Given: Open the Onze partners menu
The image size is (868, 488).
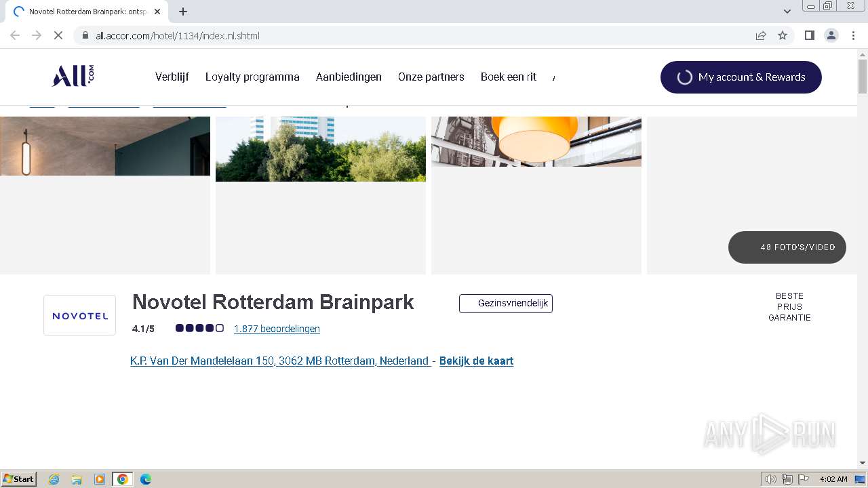Looking at the screenshot, I should [431, 77].
